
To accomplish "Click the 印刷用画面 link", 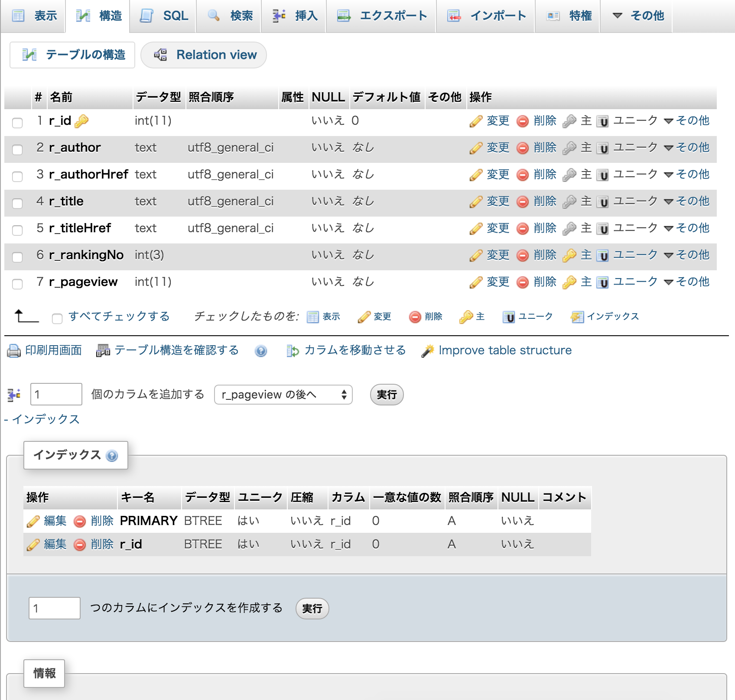I will pyautogui.click(x=53, y=350).
